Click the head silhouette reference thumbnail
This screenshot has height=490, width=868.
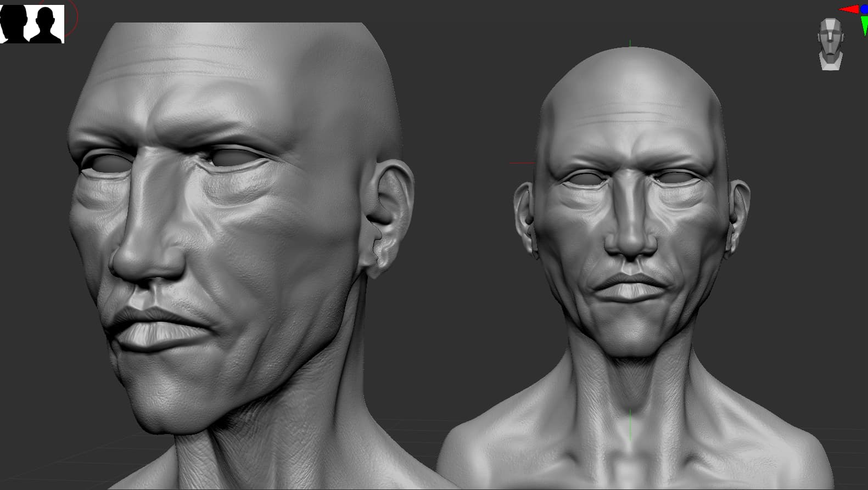coord(32,24)
